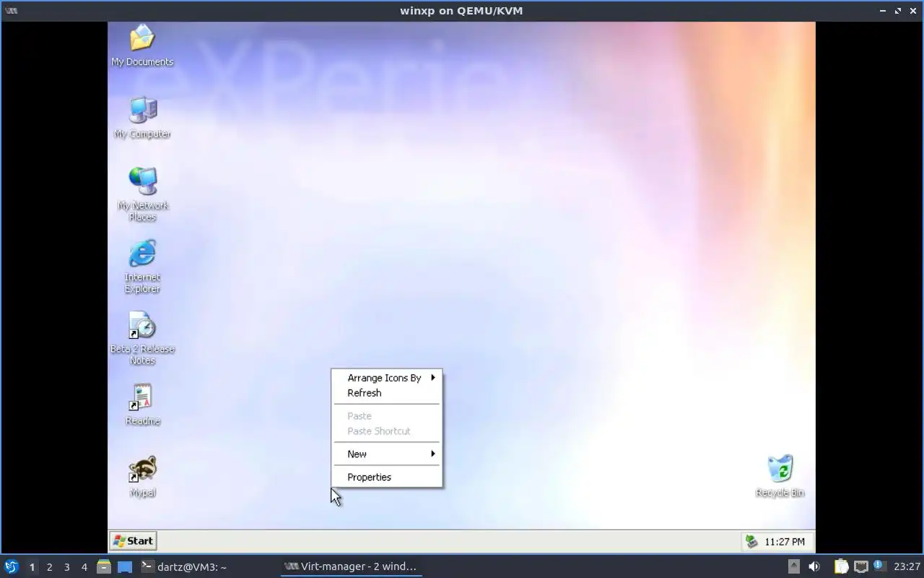This screenshot has height=578, width=924.
Task: Choose Refresh in the context menu
Action: [x=387, y=393]
